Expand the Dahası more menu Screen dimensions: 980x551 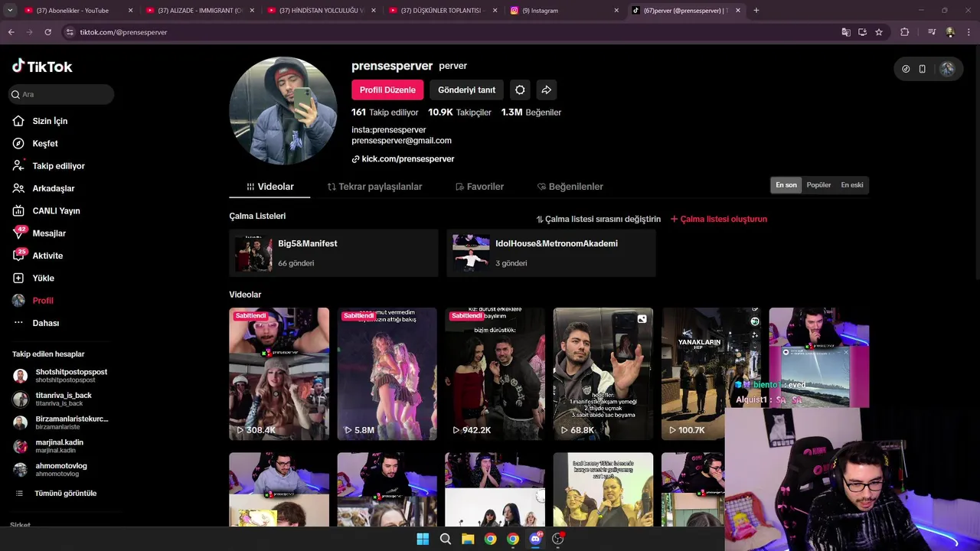pos(45,323)
